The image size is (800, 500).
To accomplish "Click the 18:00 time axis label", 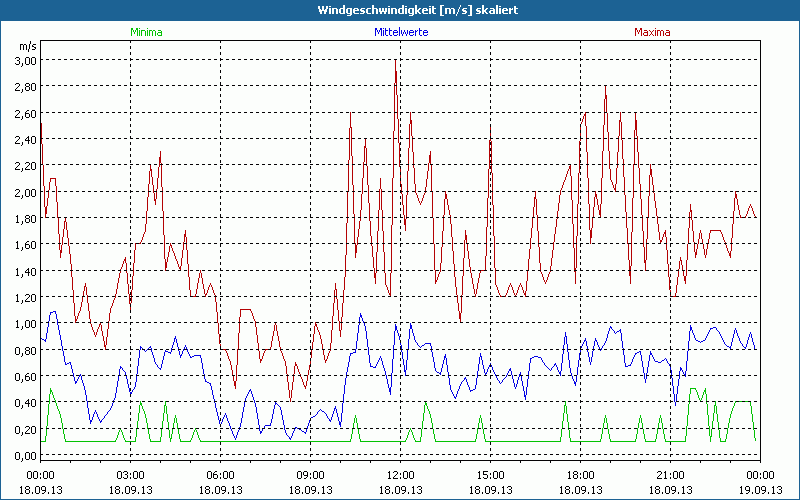I will [580, 475].
